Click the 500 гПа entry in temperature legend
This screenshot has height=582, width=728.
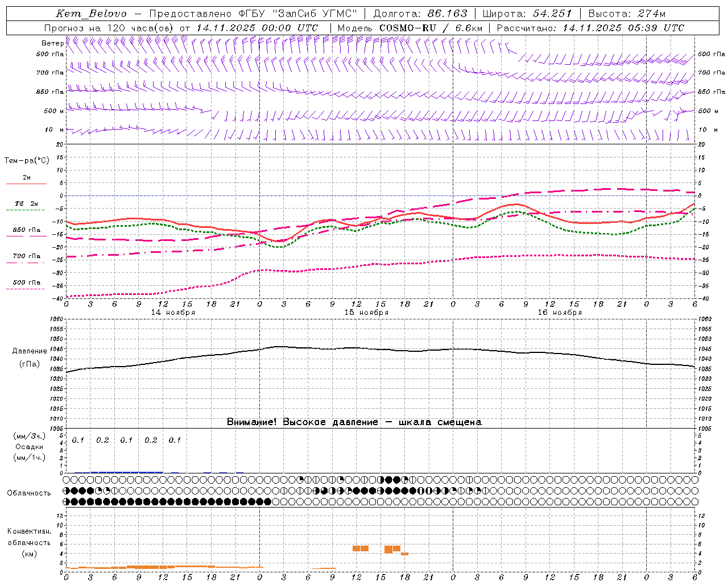click(x=27, y=282)
